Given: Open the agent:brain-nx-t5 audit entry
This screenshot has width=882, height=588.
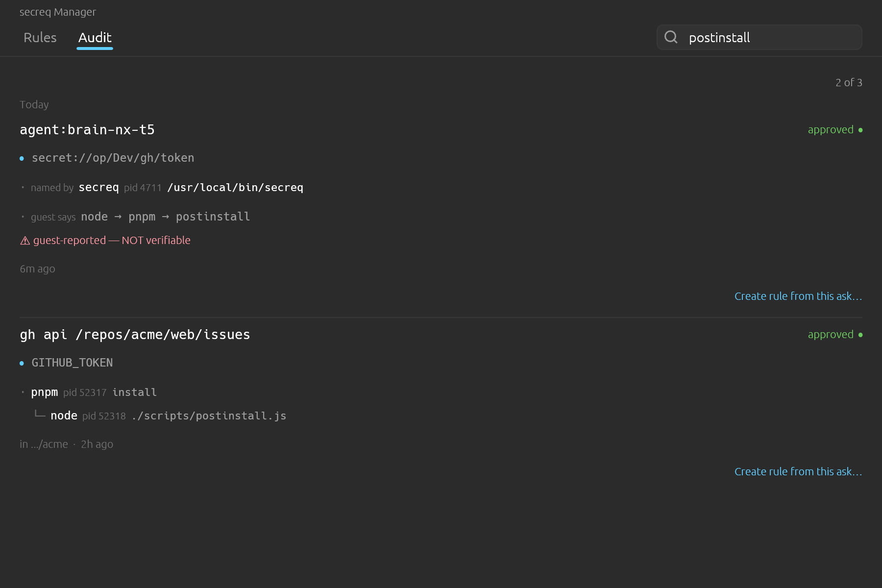Looking at the screenshot, I should pos(87,130).
